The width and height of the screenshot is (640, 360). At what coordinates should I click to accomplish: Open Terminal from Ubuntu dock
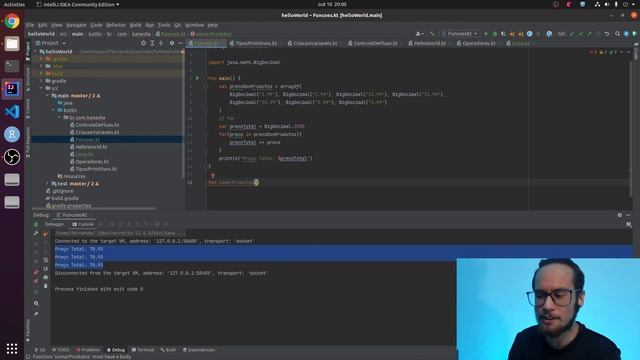(x=12, y=66)
